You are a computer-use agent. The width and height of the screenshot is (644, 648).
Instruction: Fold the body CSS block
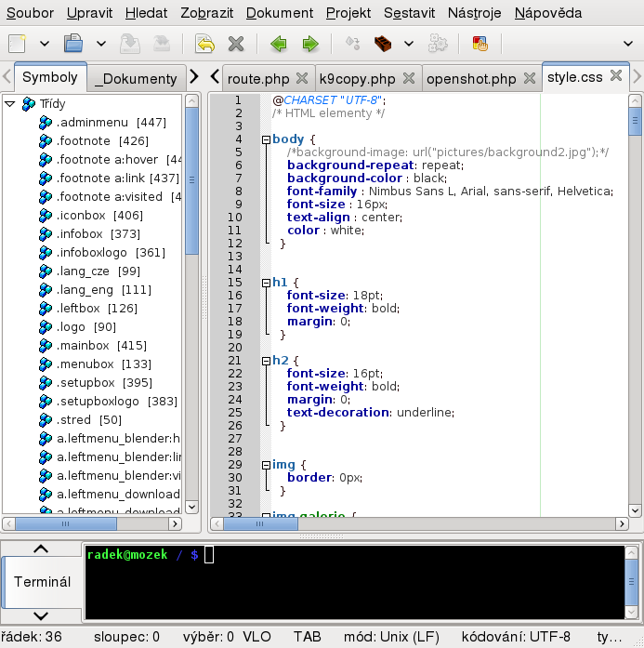266,139
